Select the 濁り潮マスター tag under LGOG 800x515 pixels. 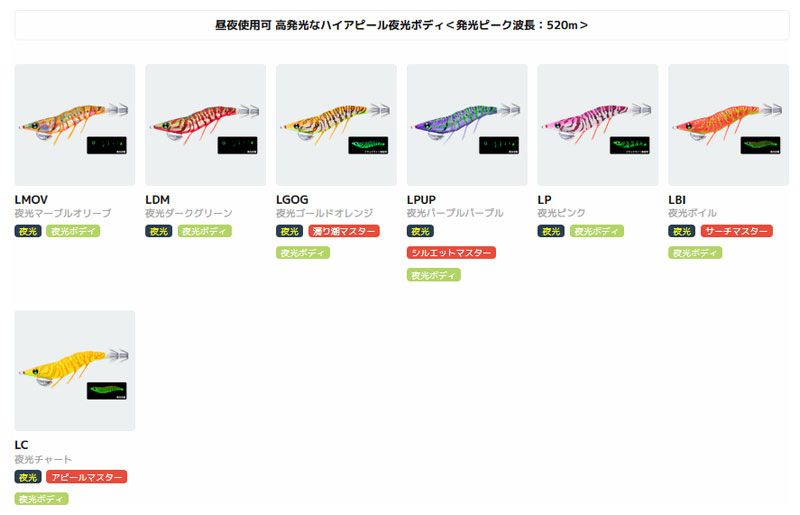pos(344,231)
